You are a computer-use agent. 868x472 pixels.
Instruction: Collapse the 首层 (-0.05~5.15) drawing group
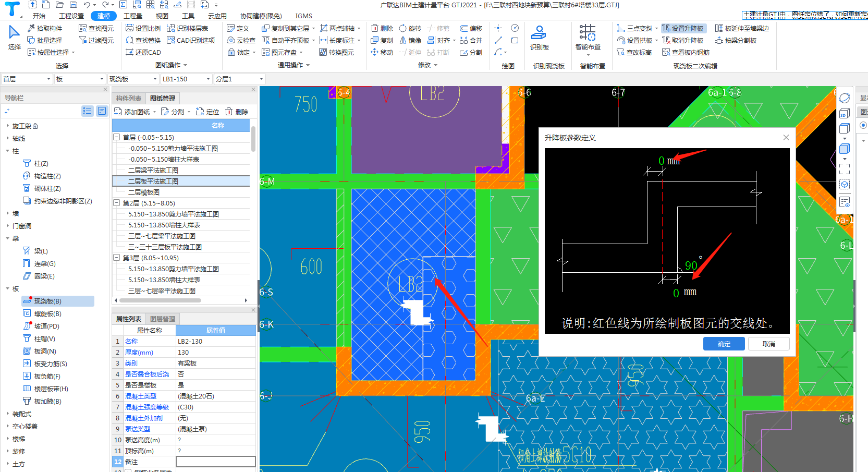click(x=117, y=137)
